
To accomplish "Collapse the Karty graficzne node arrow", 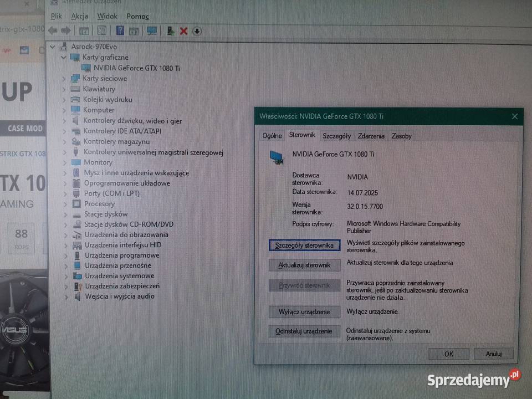I will [x=63, y=57].
